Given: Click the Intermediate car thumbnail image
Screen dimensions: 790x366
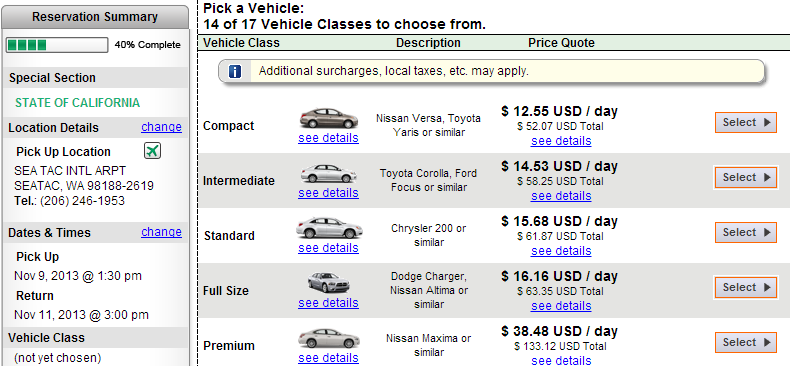Looking at the screenshot, I should click(x=328, y=173).
